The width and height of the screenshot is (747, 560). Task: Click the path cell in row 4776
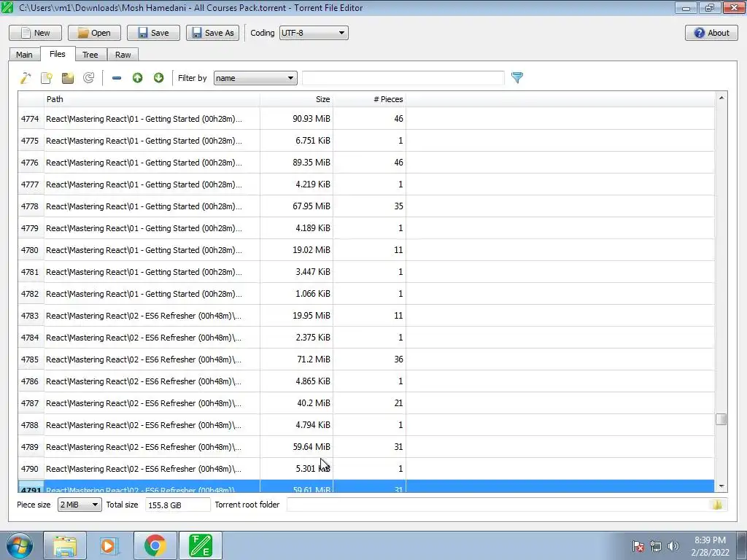(152, 163)
